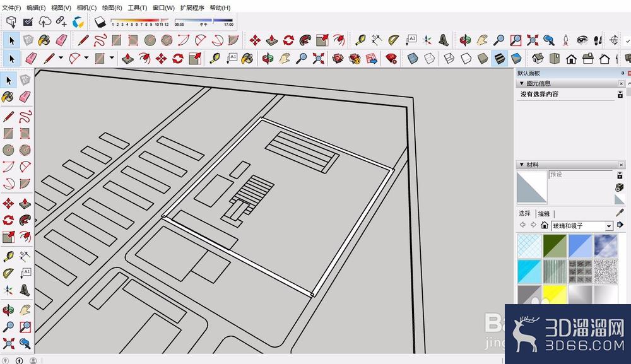
Task: Switch to the 编辑 tab in materials
Action: [x=544, y=214]
